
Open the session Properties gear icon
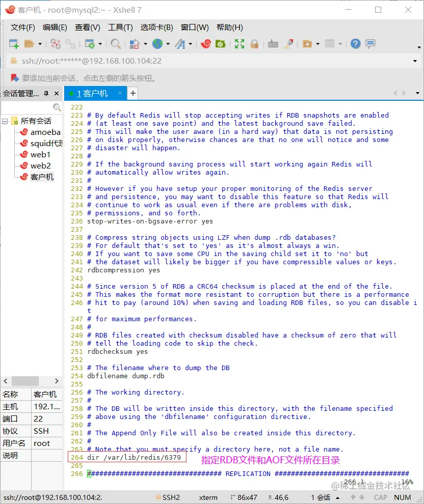(89, 44)
